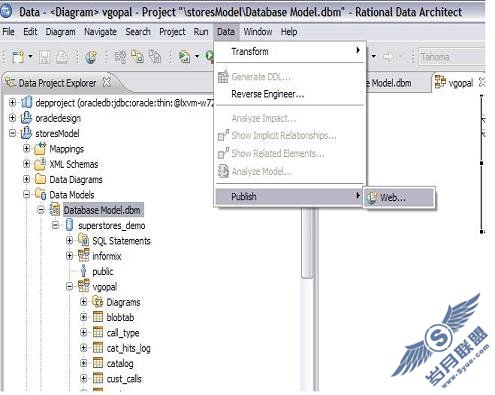Click the Tahoma font box
The image size is (495, 395).
tap(451, 57)
